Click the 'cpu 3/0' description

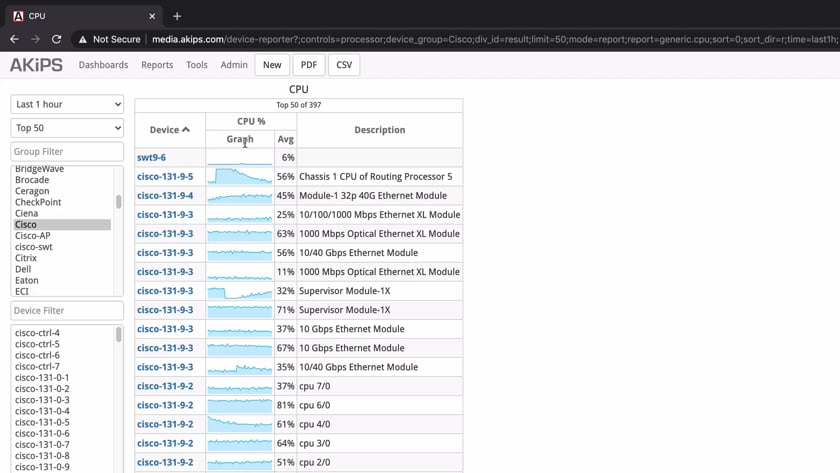[x=314, y=443]
